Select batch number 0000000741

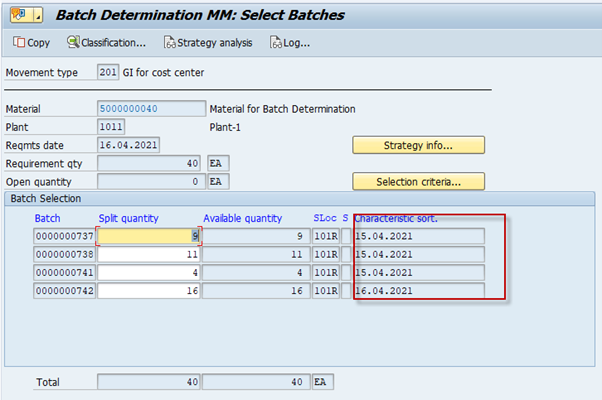(x=64, y=273)
